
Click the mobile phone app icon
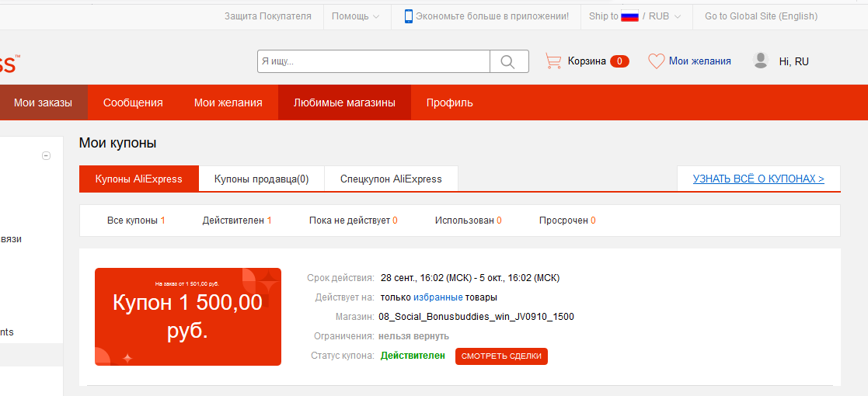[409, 16]
